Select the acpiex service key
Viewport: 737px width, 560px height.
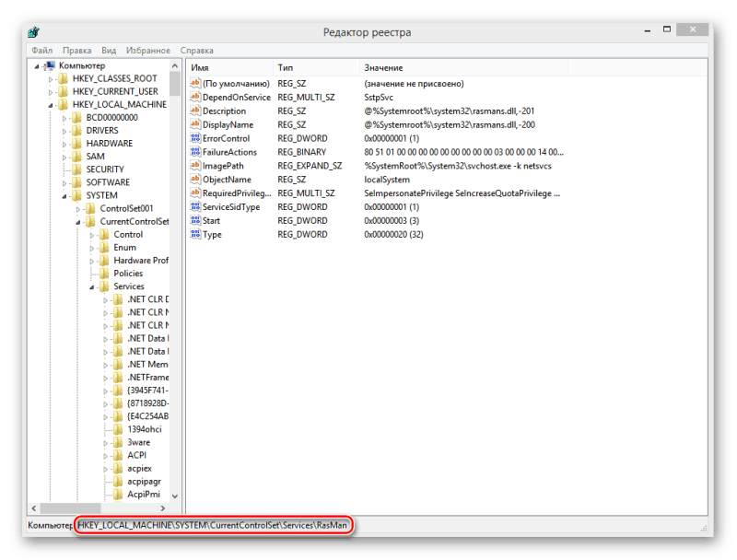point(139,469)
